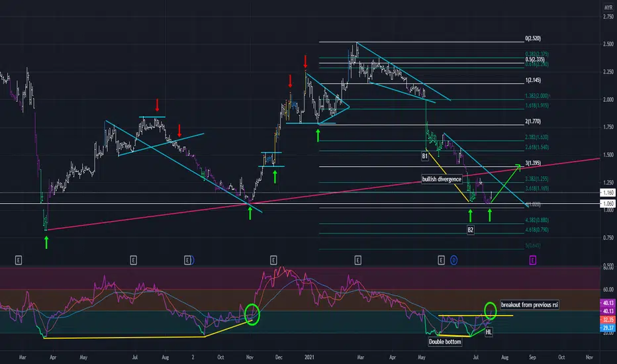Click the 2.750 price axis label
This screenshot has height=364, width=617.
[608, 17]
